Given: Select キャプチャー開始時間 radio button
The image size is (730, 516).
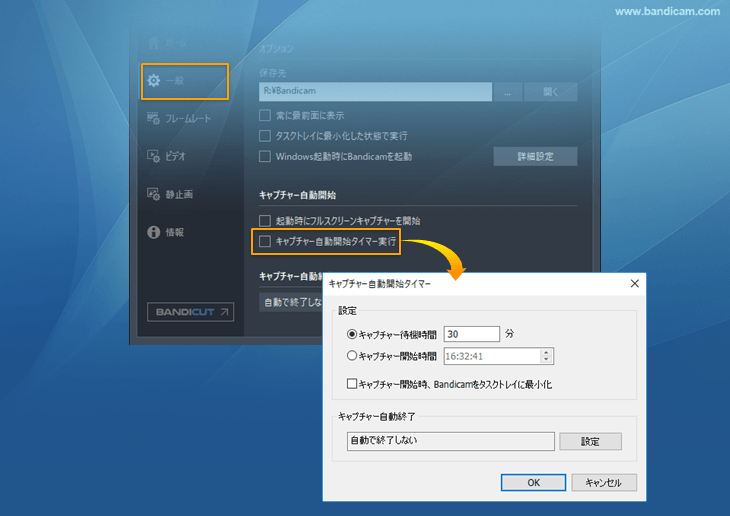Looking at the screenshot, I should 352,356.
